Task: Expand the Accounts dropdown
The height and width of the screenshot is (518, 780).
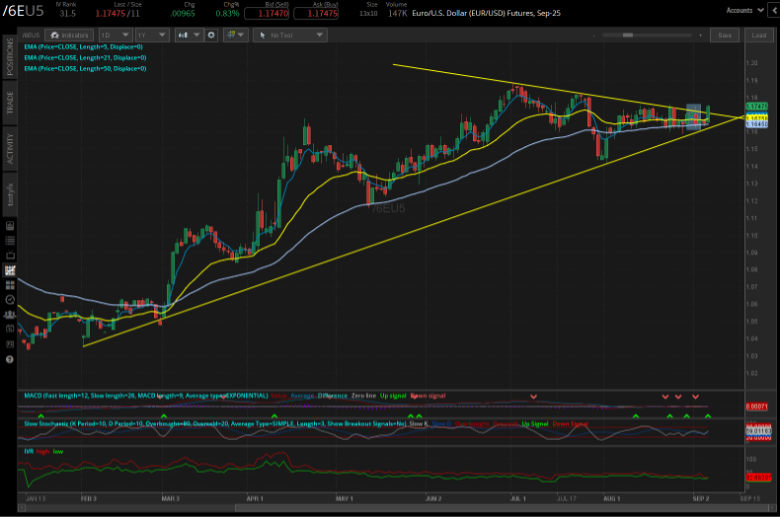Action: [745, 10]
